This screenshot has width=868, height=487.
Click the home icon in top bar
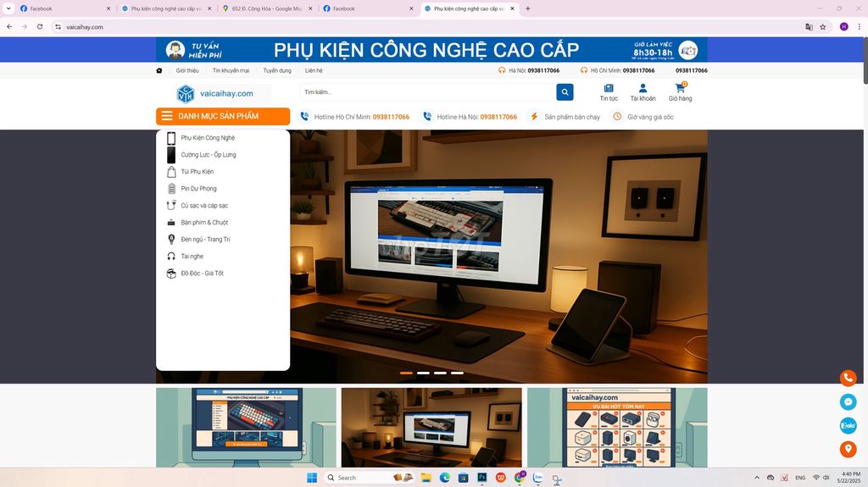[159, 70]
